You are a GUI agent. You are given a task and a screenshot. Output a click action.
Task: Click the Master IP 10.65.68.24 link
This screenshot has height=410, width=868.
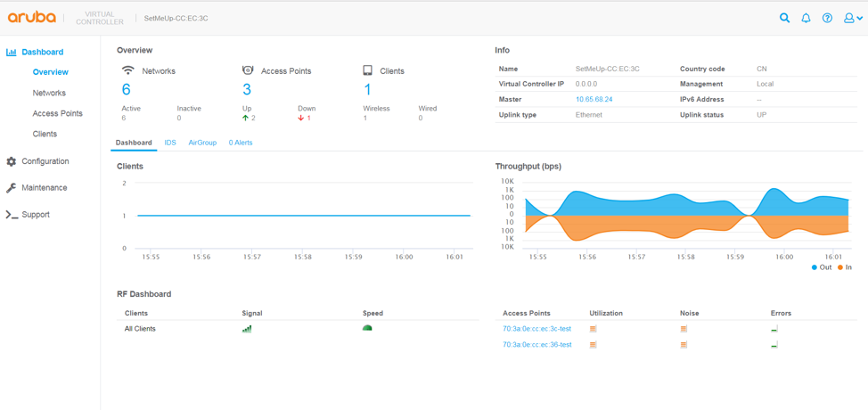pyautogui.click(x=594, y=100)
